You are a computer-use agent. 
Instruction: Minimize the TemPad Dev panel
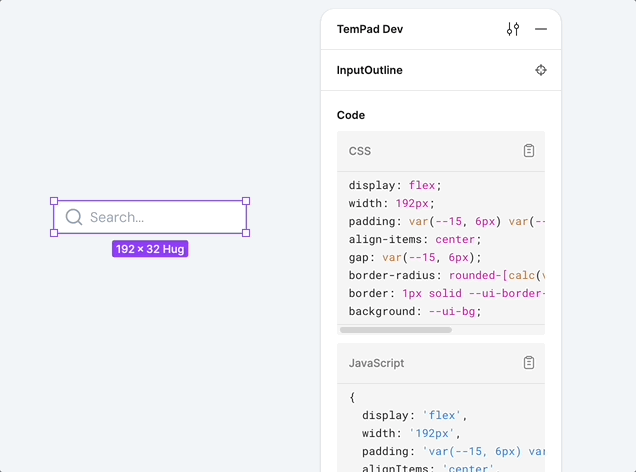pos(541,29)
